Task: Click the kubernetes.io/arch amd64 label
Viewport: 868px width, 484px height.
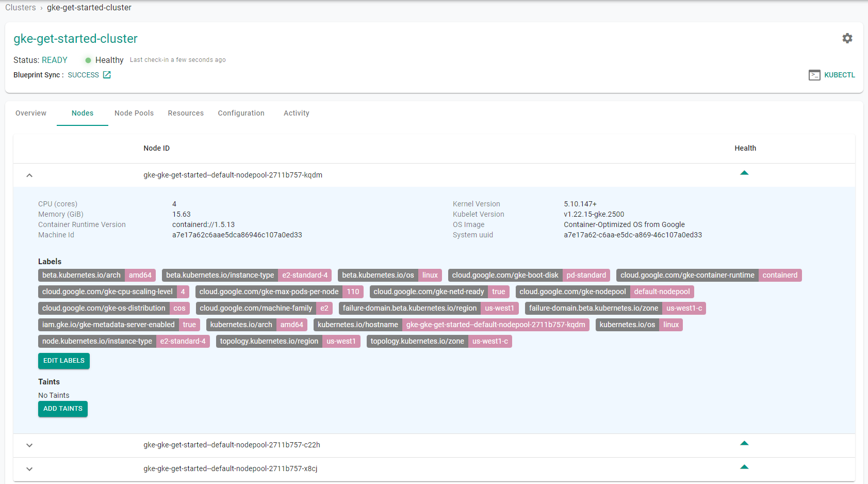Action: (x=257, y=325)
